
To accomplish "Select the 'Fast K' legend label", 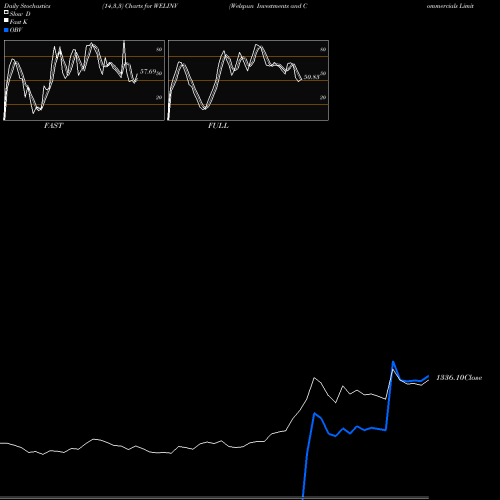I will coord(19,22).
